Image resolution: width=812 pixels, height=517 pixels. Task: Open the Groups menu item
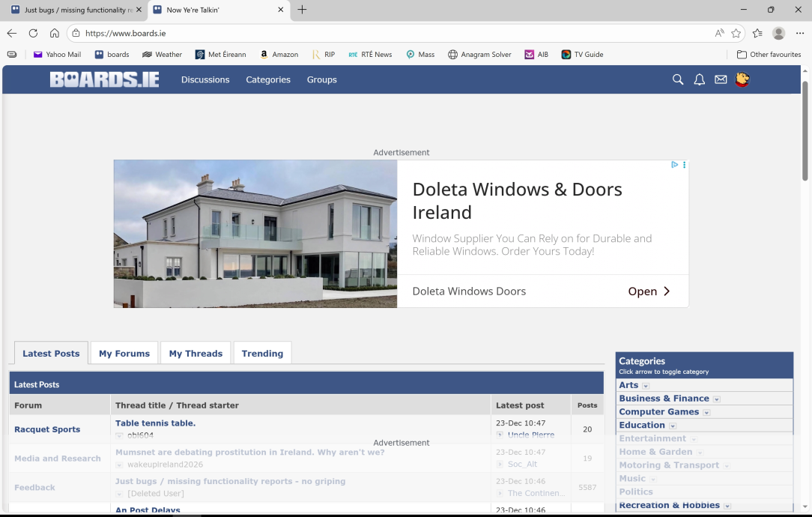click(321, 79)
